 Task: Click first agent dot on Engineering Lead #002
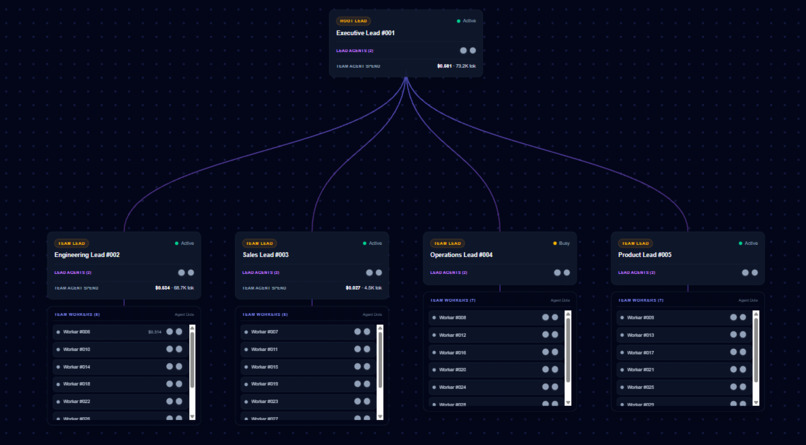[181, 272]
